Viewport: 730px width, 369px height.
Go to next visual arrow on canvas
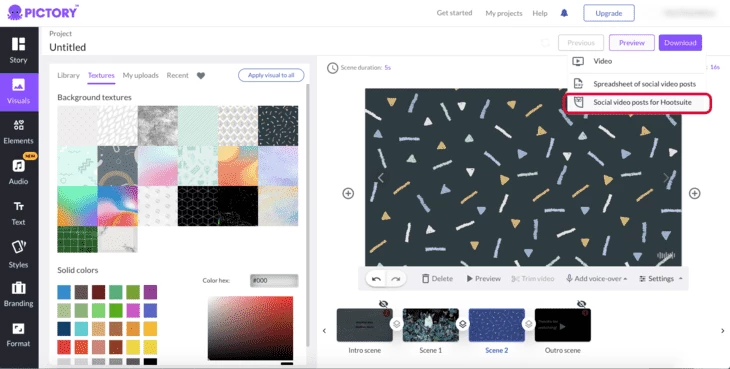[x=666, y=178]
